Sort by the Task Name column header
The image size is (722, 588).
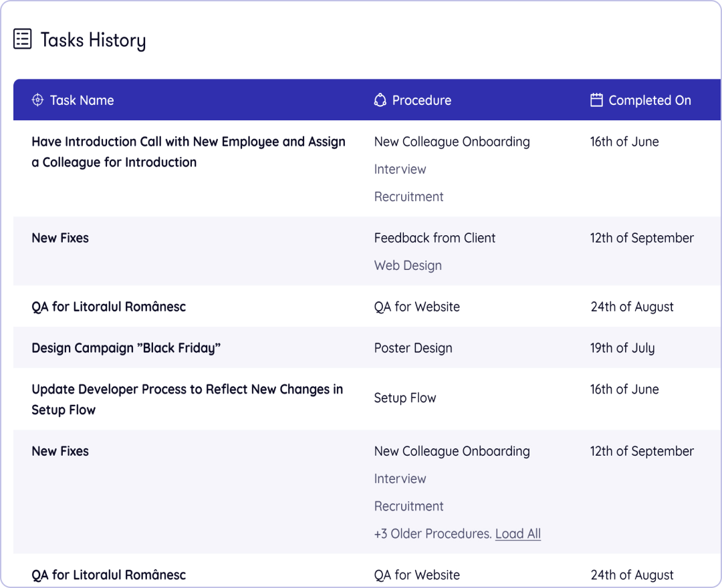click(82, 100)
